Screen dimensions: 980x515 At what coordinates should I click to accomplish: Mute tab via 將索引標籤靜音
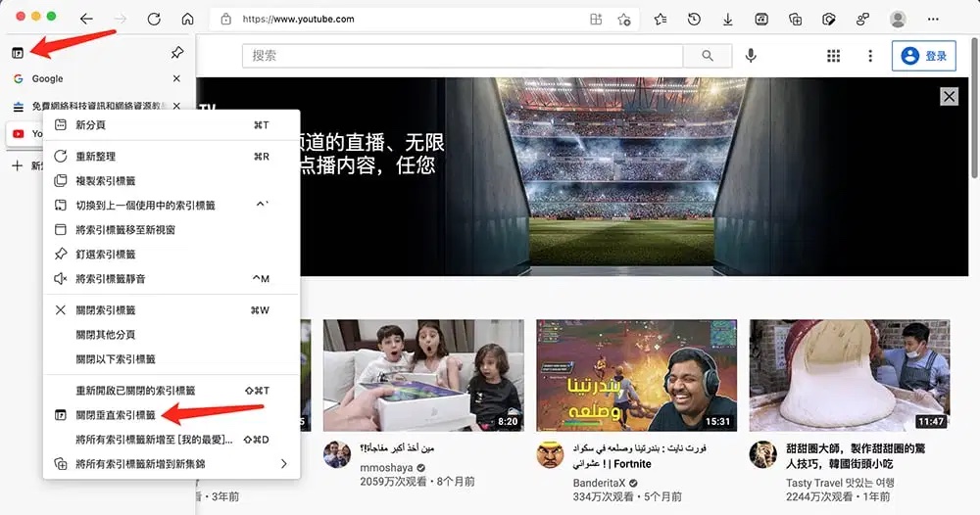[171, 278]
